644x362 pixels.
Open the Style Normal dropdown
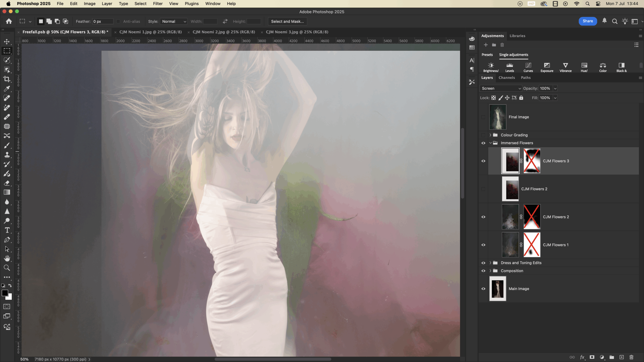click(174, 22)
